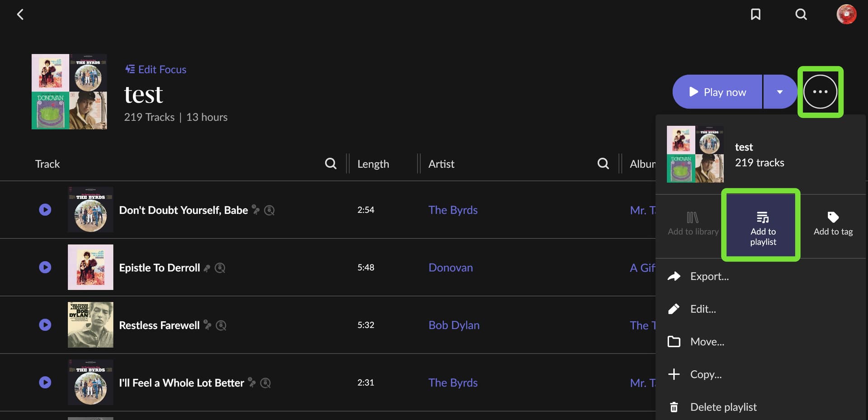Click Add to library icon

coord(693,224)
